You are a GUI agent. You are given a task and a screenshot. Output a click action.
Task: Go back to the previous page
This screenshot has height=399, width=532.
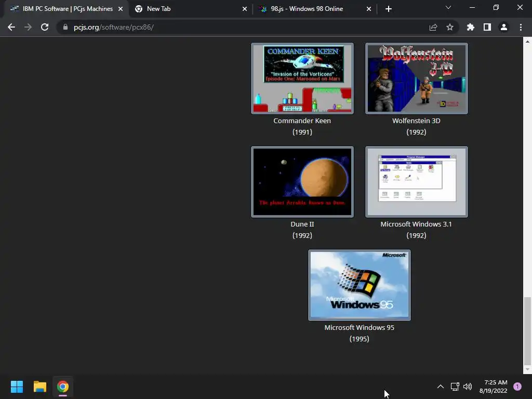point(11,27)
